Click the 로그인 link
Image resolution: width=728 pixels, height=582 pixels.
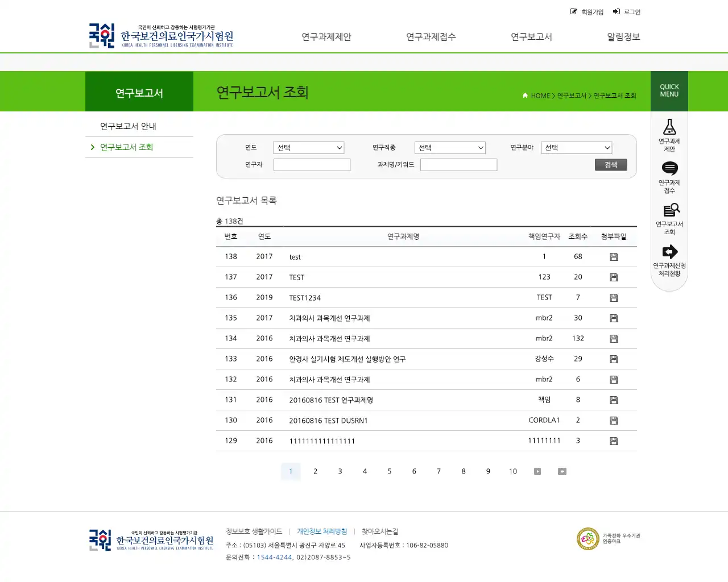pos(627,12)
